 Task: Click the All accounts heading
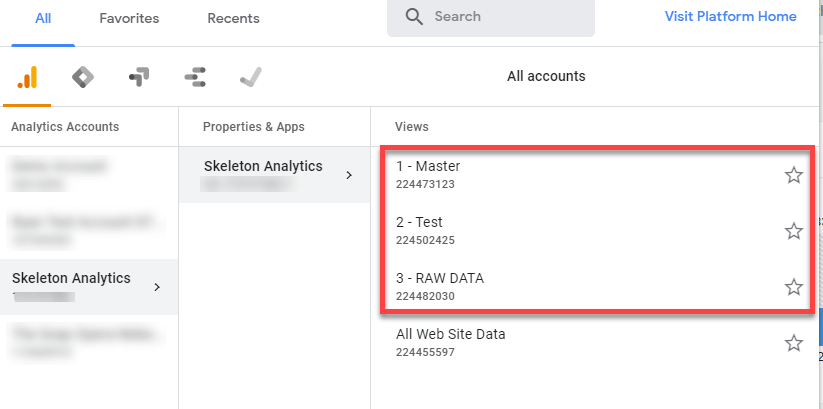click(x=546, y=76)
